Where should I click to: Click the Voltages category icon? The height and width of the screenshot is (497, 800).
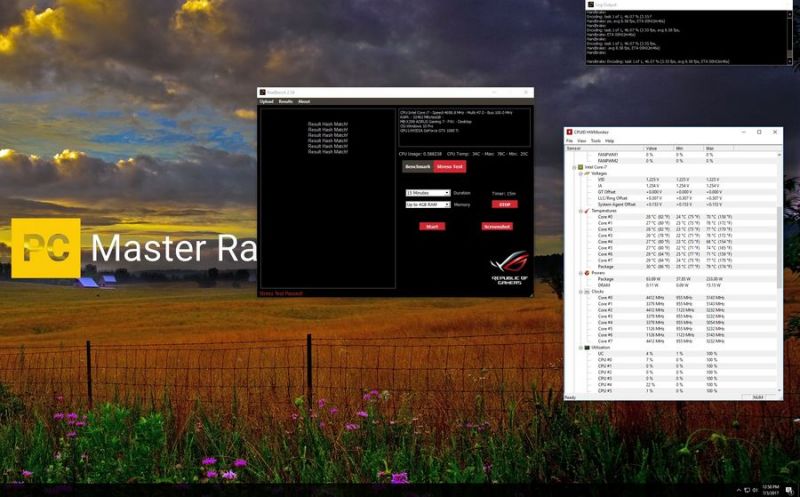pyautogui.click(x=587, y=173)
